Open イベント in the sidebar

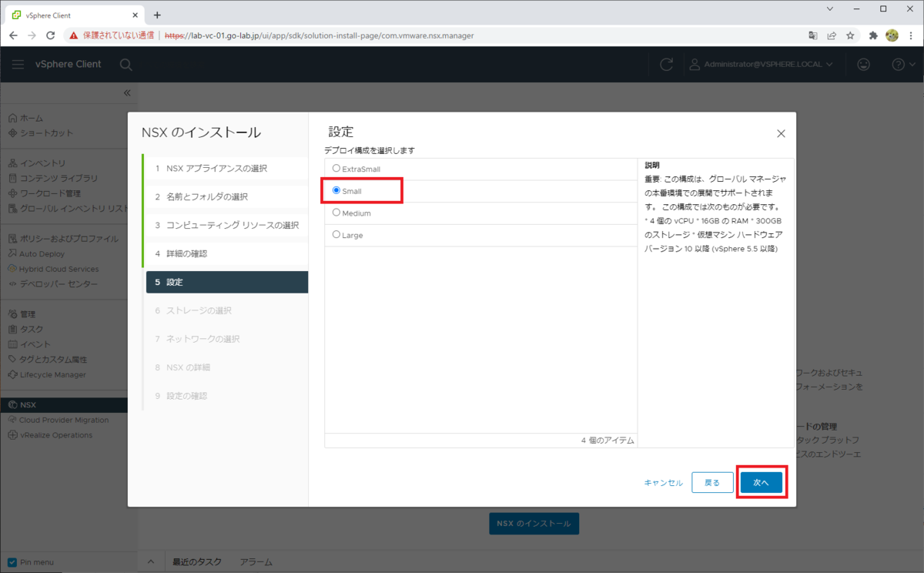pyautogui.click(x=29, y=344)
